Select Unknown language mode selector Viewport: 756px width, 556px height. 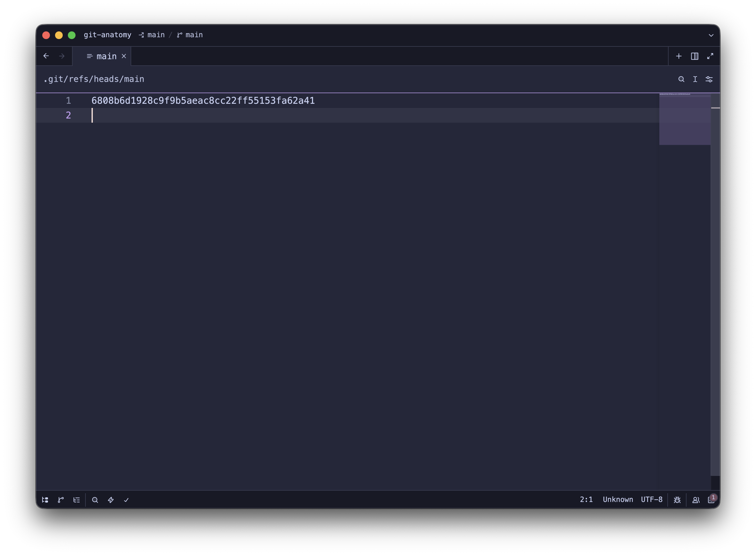click(617, 499)
